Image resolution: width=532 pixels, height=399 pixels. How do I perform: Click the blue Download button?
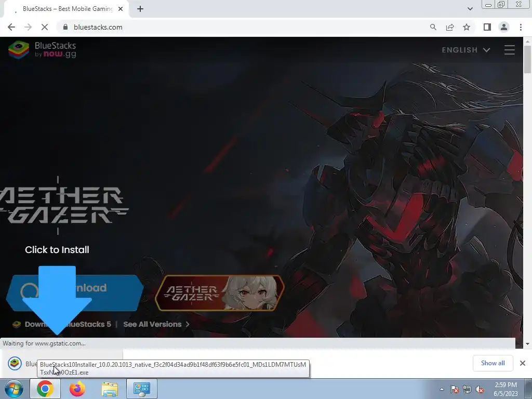pos(75,293)
